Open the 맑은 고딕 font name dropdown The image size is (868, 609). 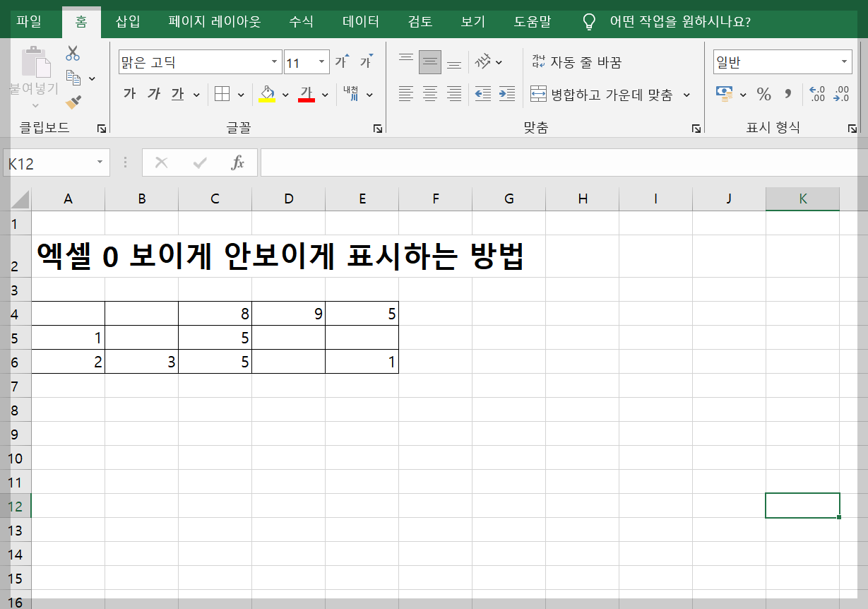[275, 62]
